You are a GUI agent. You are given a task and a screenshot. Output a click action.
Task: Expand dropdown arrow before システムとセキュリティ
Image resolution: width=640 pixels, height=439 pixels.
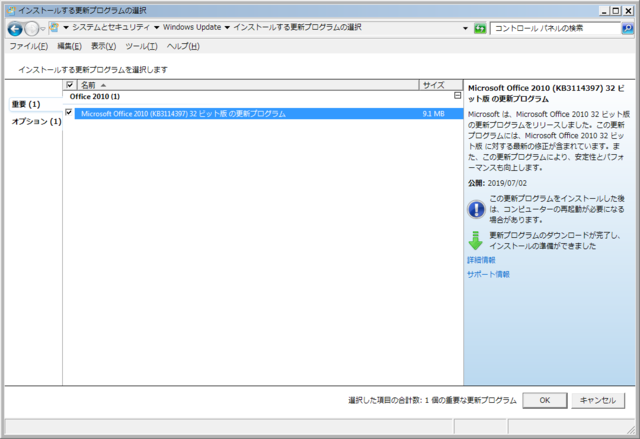point(66,28)
